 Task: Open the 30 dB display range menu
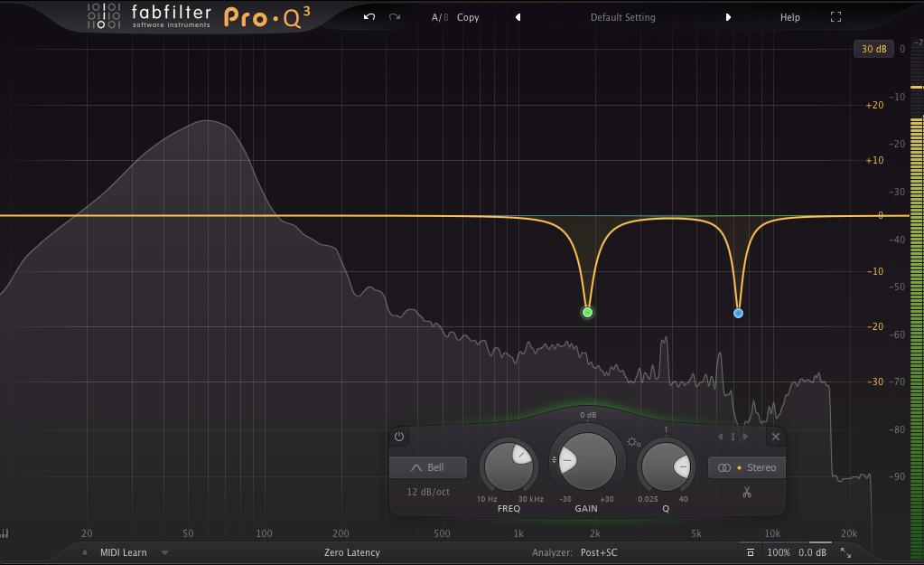pyautogui.click(x=873, y=49)
